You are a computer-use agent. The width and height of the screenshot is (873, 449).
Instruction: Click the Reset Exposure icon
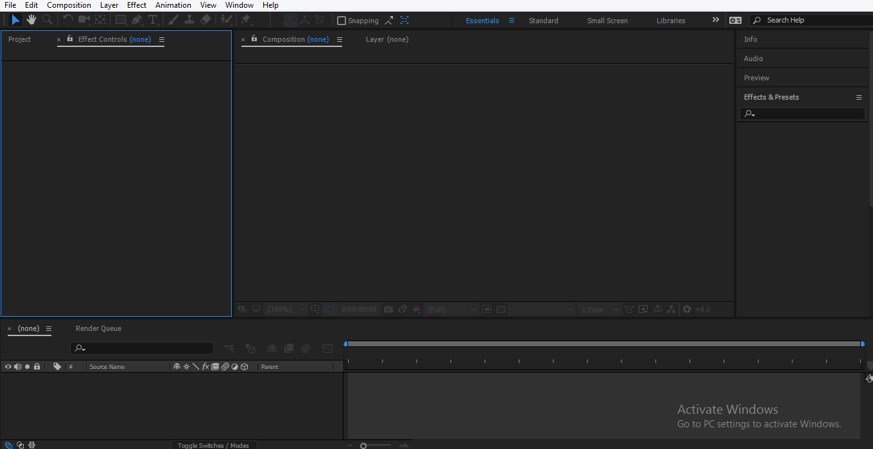point(687,309)
